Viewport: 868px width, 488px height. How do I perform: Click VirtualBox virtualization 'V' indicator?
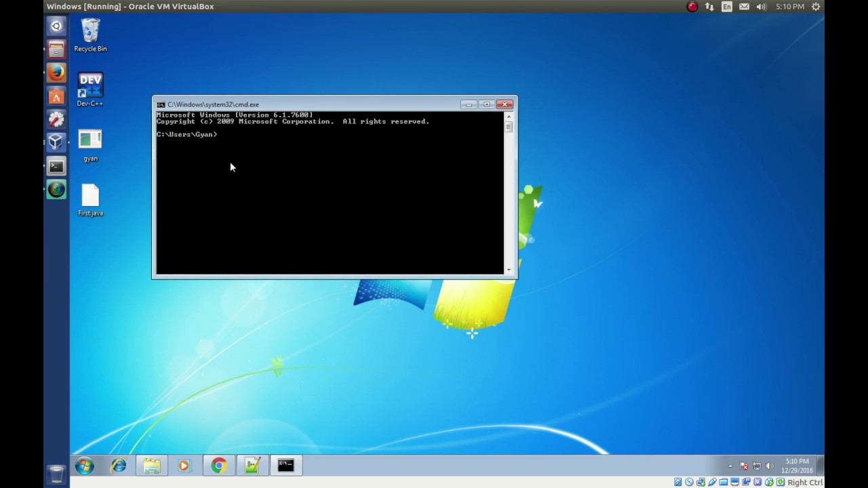point(757,482)
